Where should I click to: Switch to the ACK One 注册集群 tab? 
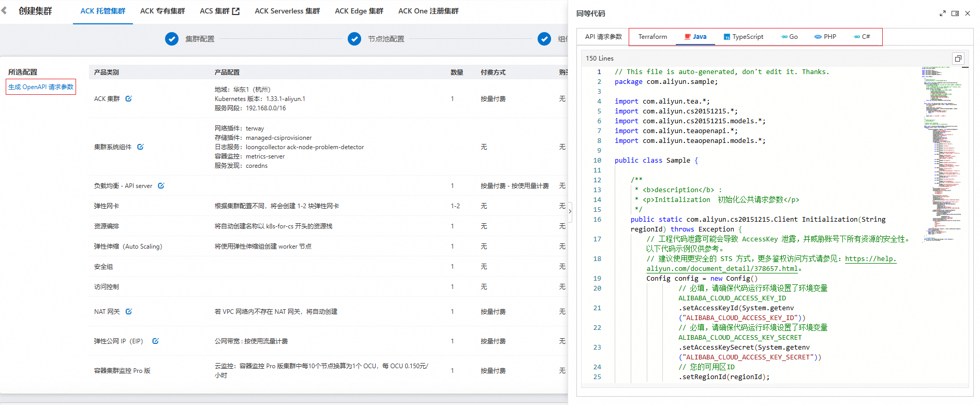click(428, 11)
